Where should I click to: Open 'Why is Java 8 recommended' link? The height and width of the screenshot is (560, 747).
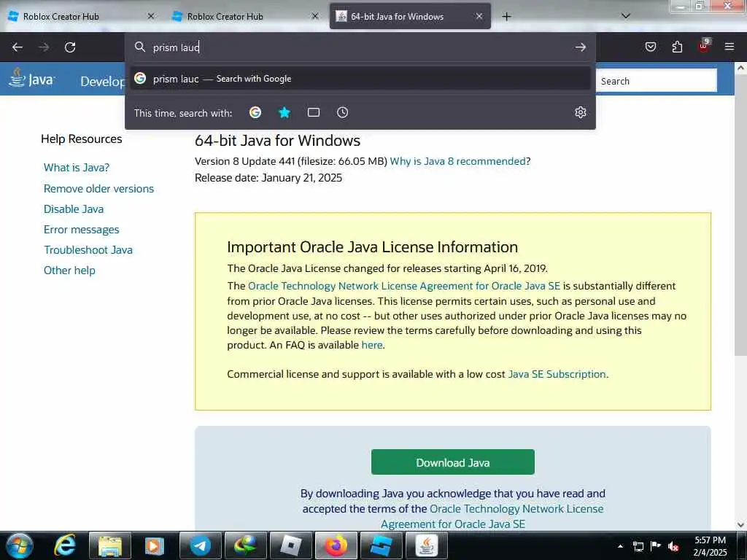pyautogui.click(x=458, y=161)
